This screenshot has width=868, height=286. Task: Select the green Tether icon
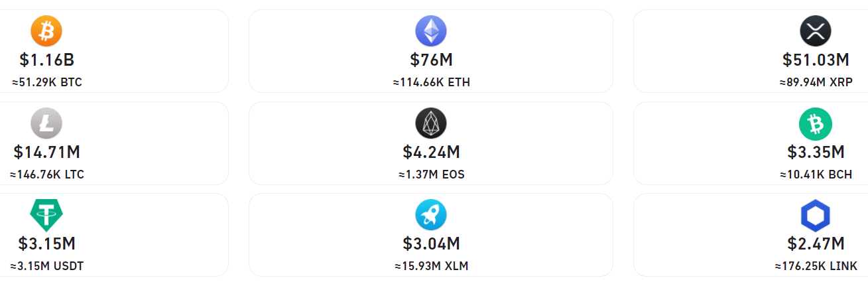(46, 216)
